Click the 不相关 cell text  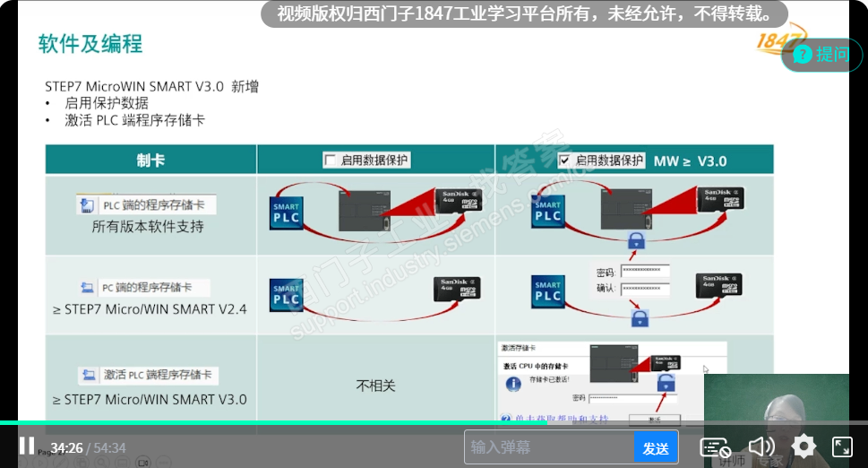point(375,386)
